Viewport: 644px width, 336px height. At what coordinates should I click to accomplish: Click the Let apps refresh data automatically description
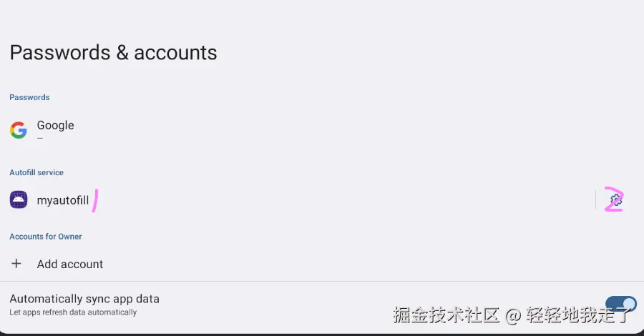point(73,312)
